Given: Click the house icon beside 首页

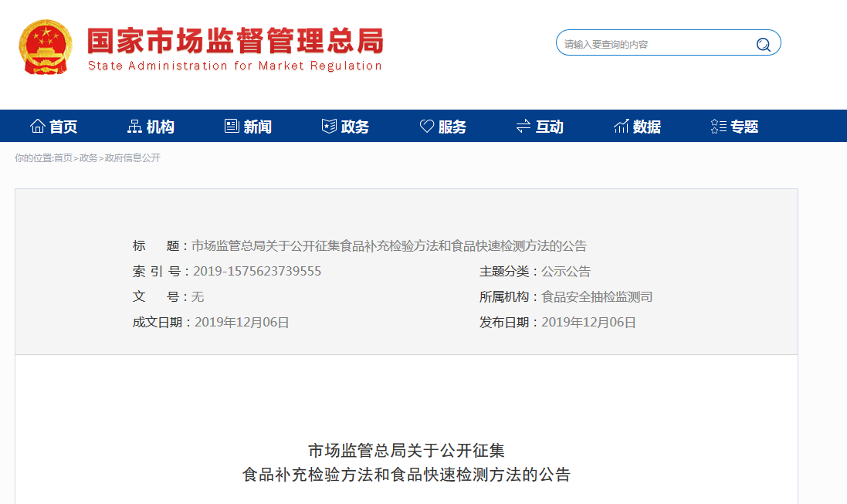Looking at the screenshot, I should click(x=37, y=126).
